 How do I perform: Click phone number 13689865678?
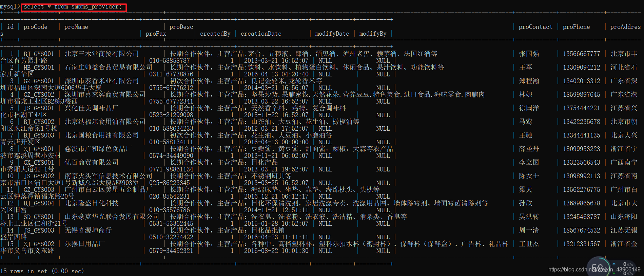[582, 203]
